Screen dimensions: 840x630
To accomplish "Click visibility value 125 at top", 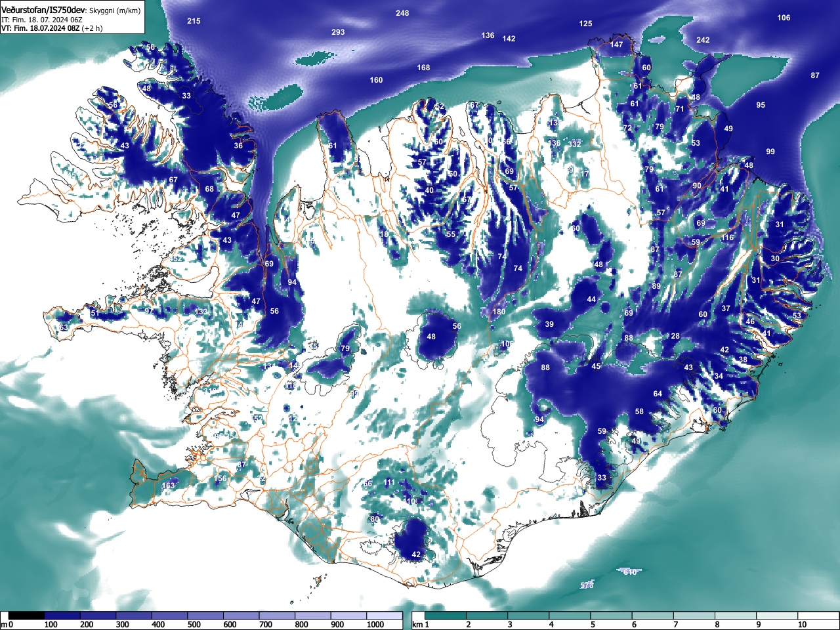I will coord(586,24).
